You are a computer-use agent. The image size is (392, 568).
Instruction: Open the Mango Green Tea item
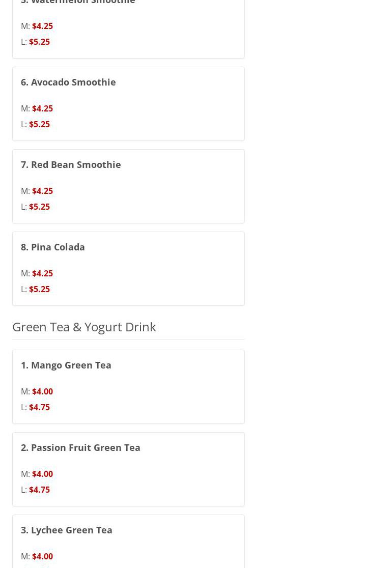pyautogui.click(x=128, y=387)
